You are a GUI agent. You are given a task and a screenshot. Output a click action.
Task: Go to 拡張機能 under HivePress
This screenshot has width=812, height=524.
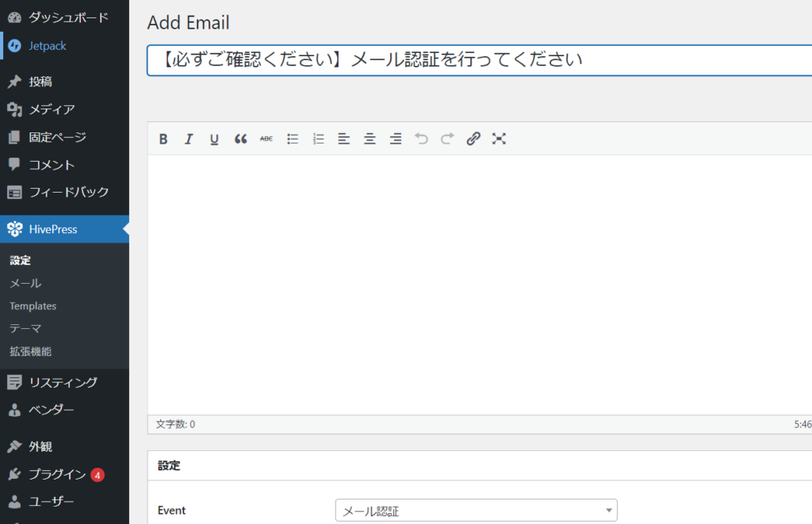(x=30, y=351)
